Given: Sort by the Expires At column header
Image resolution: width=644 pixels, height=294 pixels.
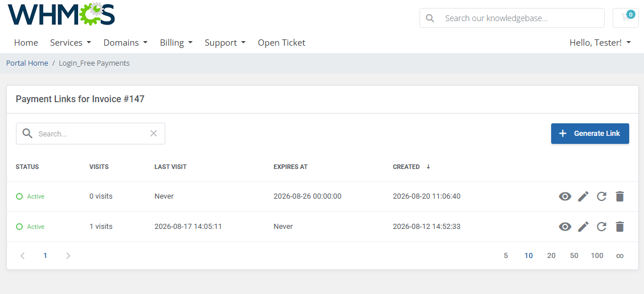Looking at the screenshot, I should [x=291, y=167].
